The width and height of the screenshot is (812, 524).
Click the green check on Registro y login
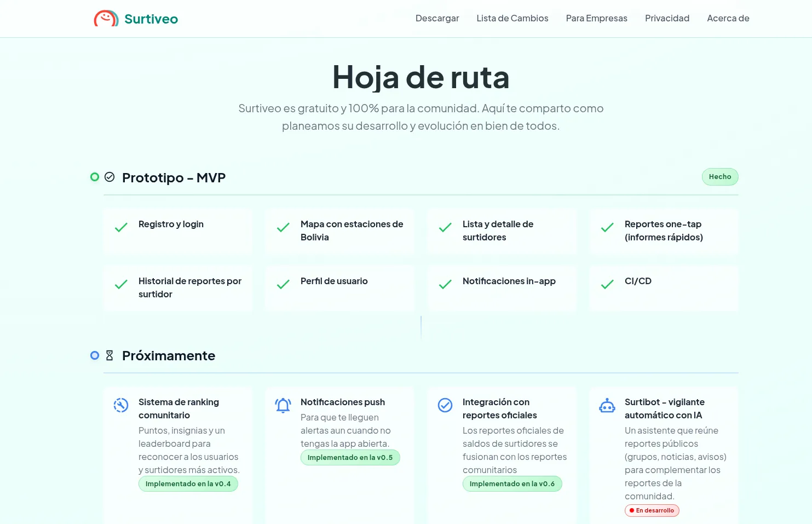coord(121,228)
